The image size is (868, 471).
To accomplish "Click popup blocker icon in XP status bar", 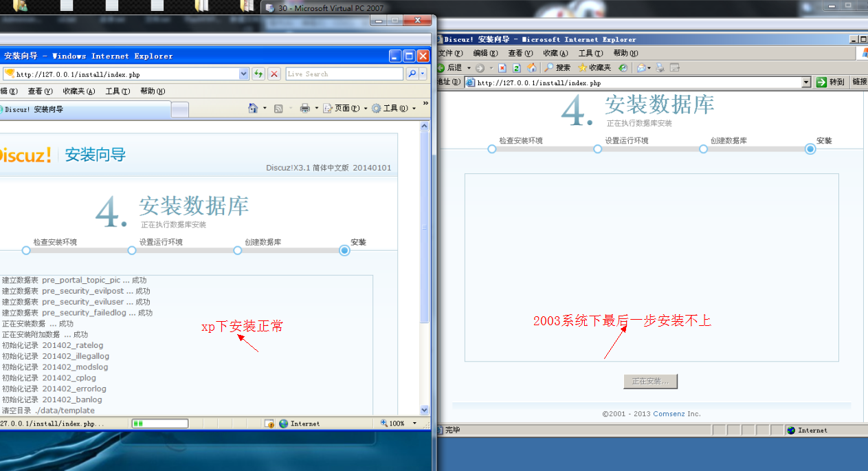I will tap(270, 424).
